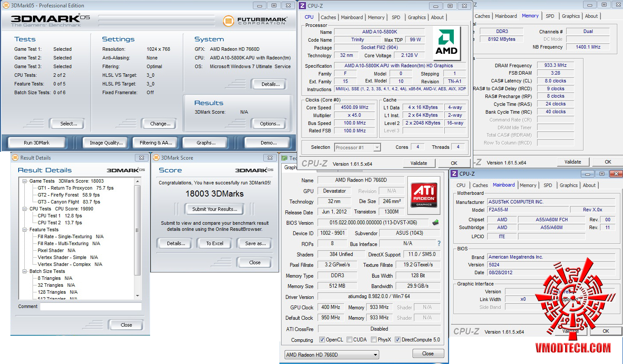Enable the CUDA checkbox
The width and height of the screenshot is (623, 364).
348,340
